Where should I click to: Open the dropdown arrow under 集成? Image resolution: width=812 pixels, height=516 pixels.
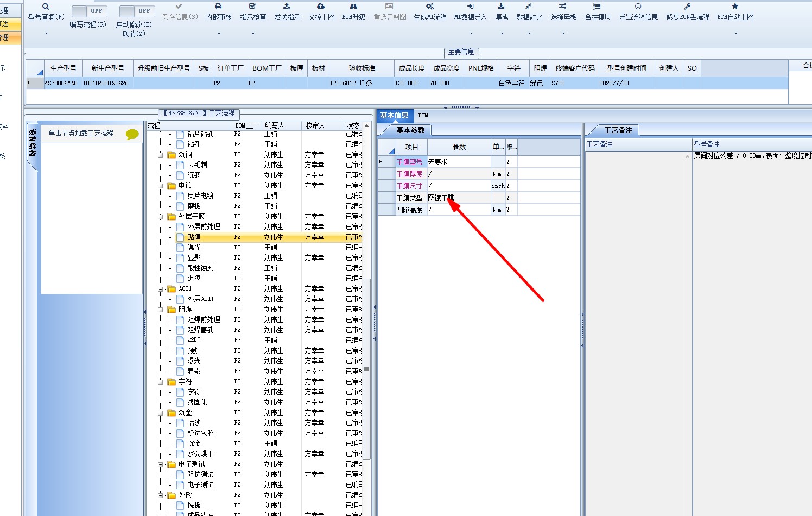point(502,34)
